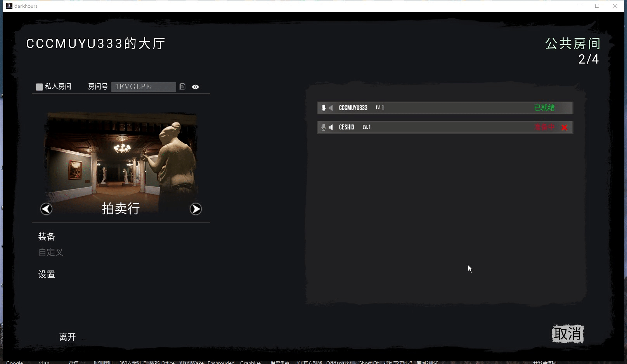Mute CCCMUYU333's speaker icon
Image resolution: width=627 pixels, height=364 pixels.
tap(331, 108)
